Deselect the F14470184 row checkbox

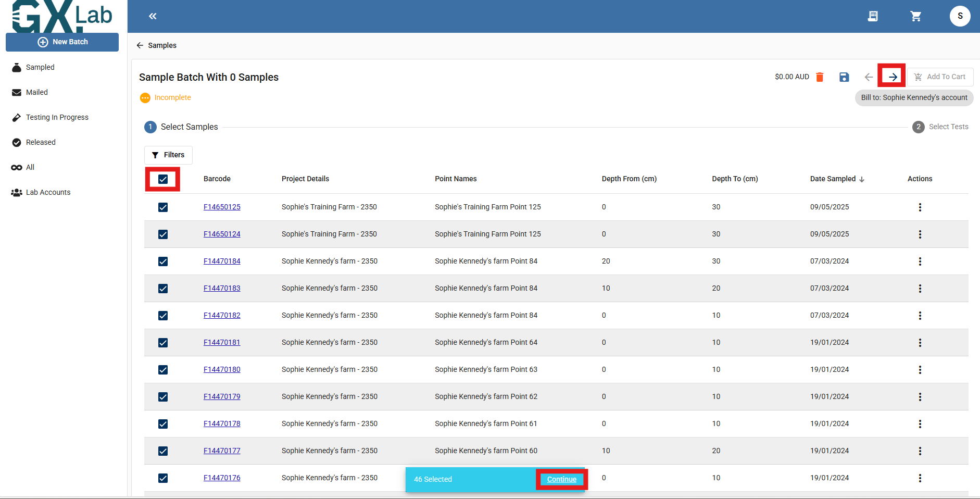click(x=163, y=261)
